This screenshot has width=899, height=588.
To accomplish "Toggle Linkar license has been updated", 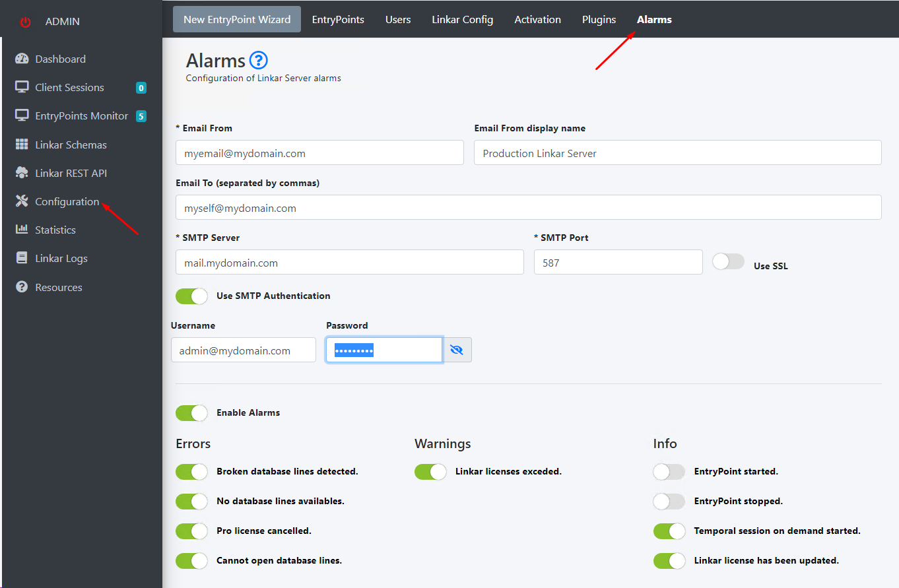I will coord(669,561).
